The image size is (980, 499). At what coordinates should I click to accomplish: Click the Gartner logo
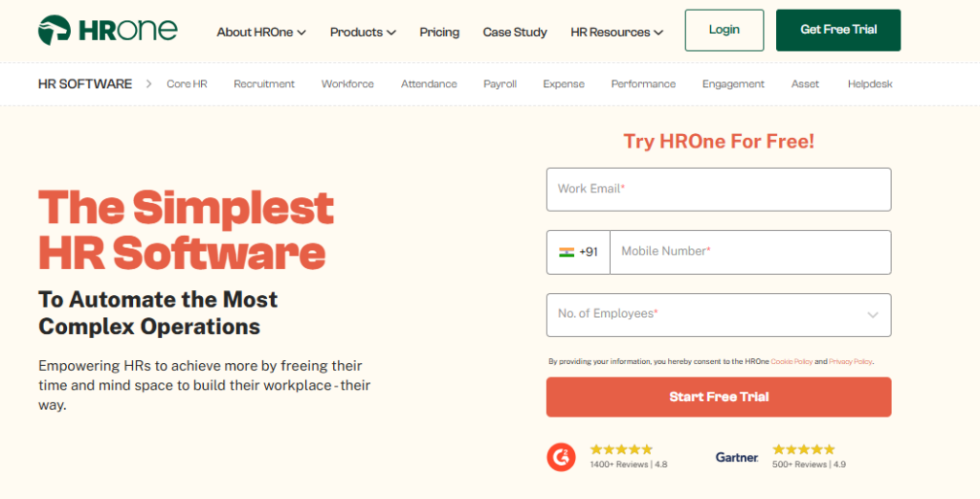[737, 458]
